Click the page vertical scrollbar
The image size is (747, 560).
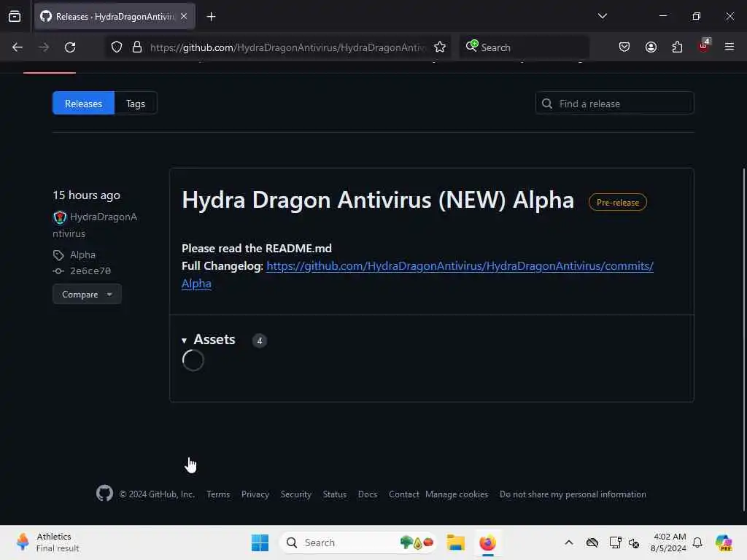click(x=743, y=339)
